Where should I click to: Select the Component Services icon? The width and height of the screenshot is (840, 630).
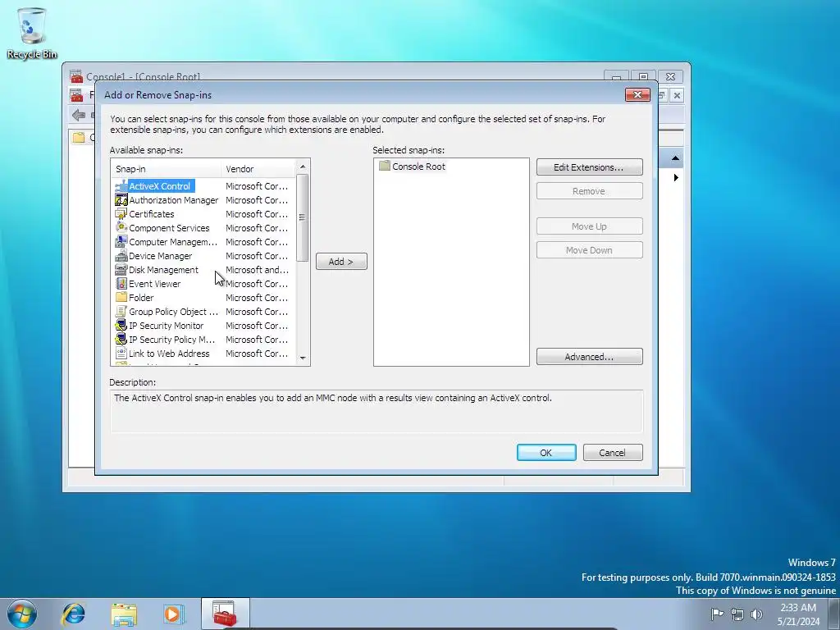[121, 228]
